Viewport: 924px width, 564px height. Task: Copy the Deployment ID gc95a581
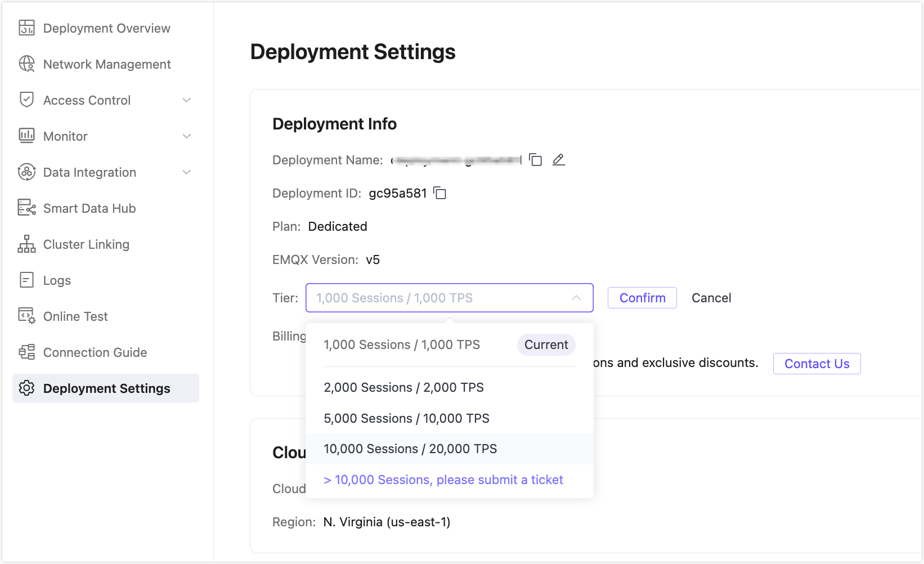click(440, 194)
